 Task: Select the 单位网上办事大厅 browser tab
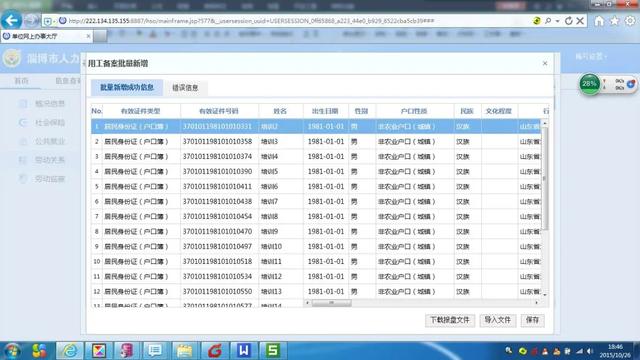click(47, 36)
